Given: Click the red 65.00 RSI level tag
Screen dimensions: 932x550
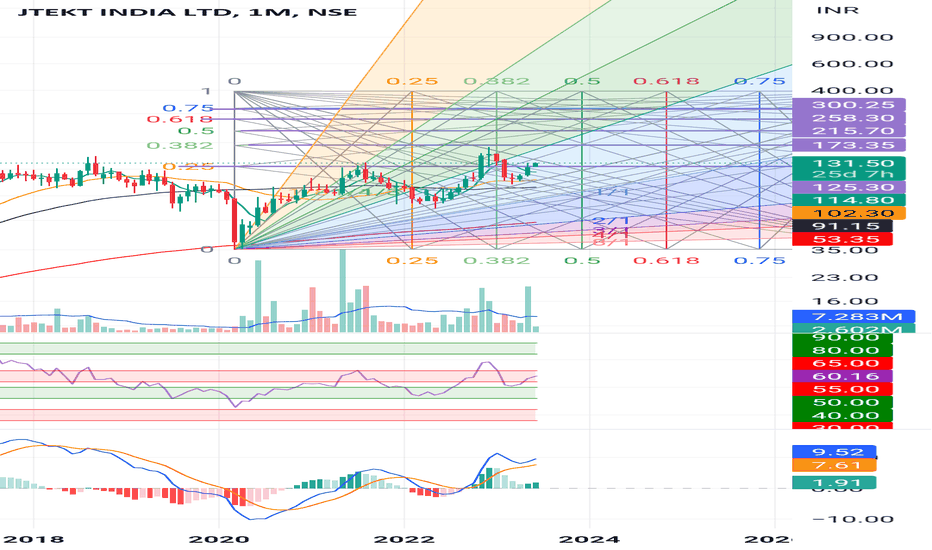Looking at the screenshot, I should [843, 363].
